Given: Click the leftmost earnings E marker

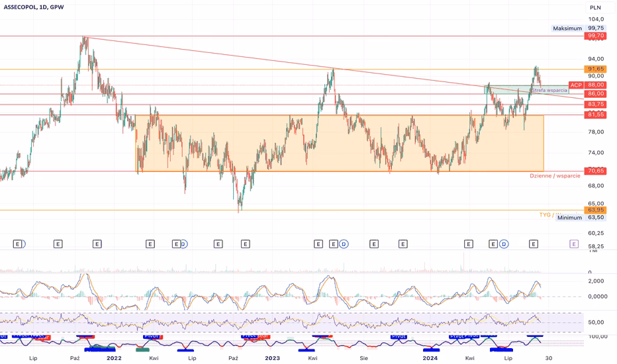Looking at the screenshot, I should 18,244.
